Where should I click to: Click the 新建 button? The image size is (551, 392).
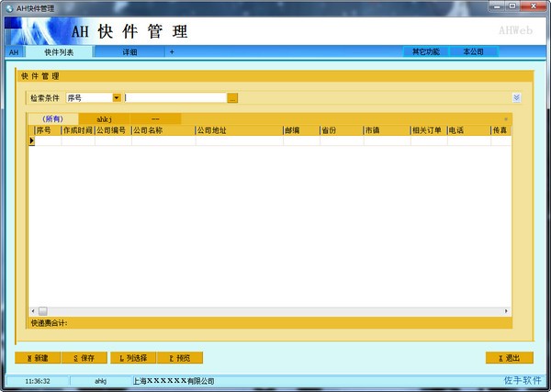coord(38,358)
